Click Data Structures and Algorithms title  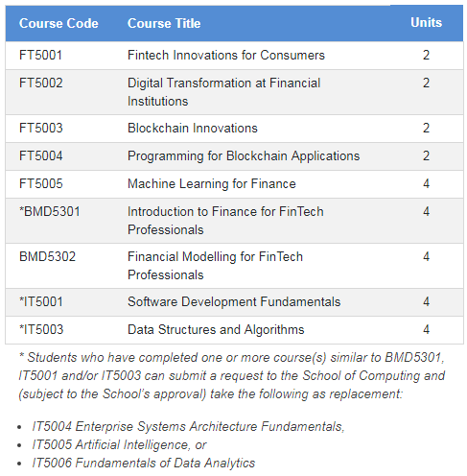coord(216,329)
